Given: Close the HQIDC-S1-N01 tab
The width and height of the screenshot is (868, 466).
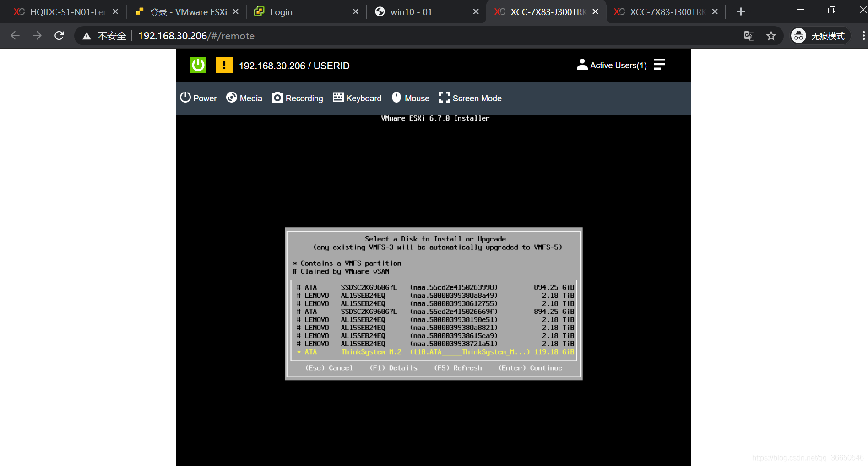Looking at the screenshot, I should [x=115, y=12].
